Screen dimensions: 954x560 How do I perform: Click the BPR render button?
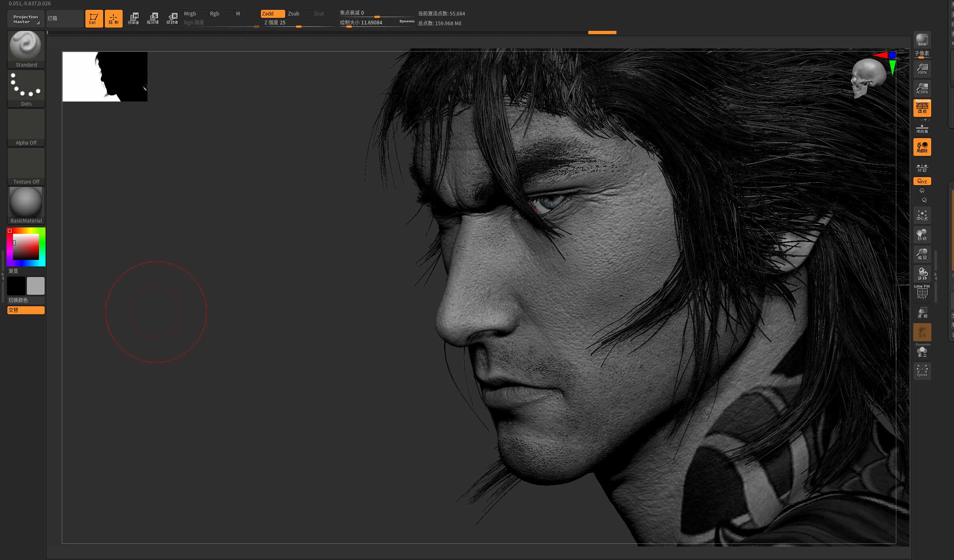(922, 40)
